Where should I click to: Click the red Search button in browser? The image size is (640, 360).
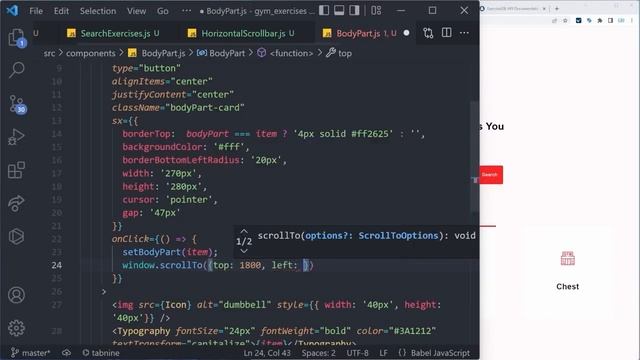pos(490,175)
